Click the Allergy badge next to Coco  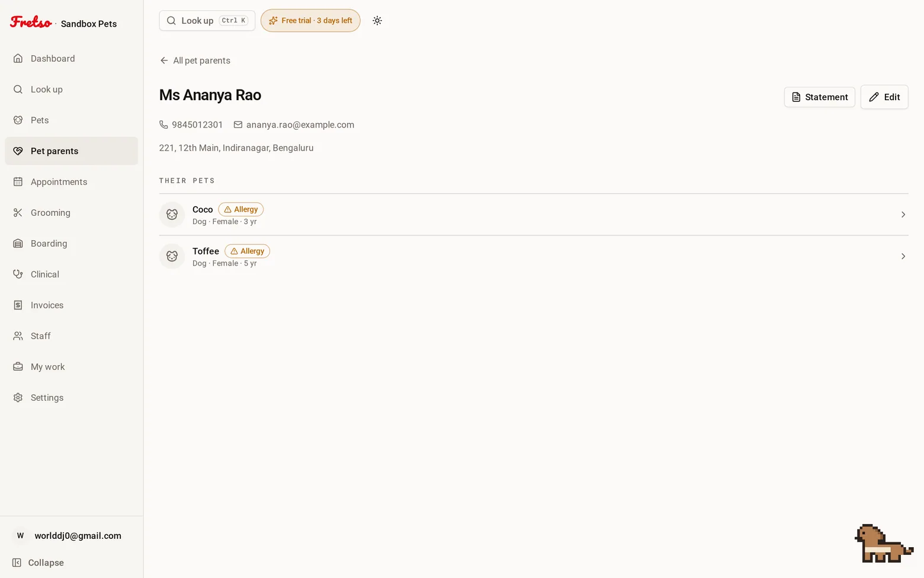coord(241,209)
